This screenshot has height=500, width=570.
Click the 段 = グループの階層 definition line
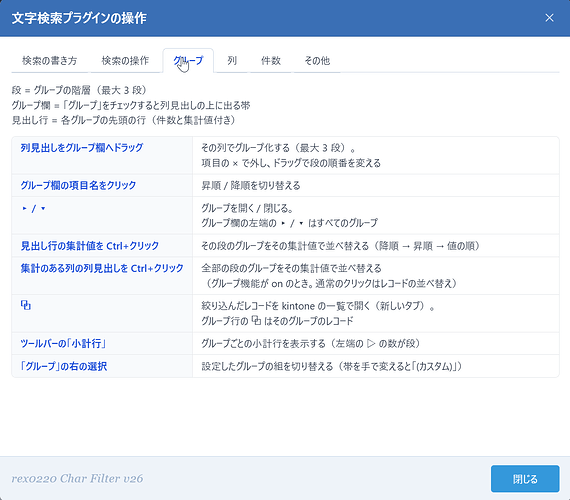79,90
